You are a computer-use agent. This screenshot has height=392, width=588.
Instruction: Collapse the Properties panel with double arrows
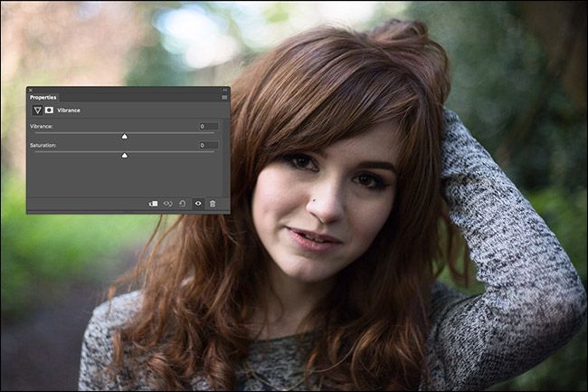[224, 90]
